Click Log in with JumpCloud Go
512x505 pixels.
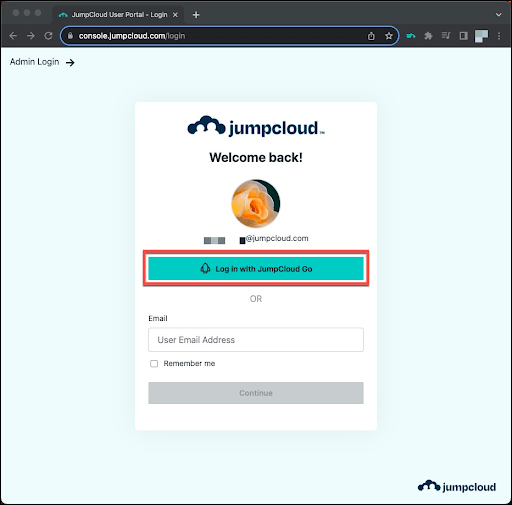click(x=256, y=268)
